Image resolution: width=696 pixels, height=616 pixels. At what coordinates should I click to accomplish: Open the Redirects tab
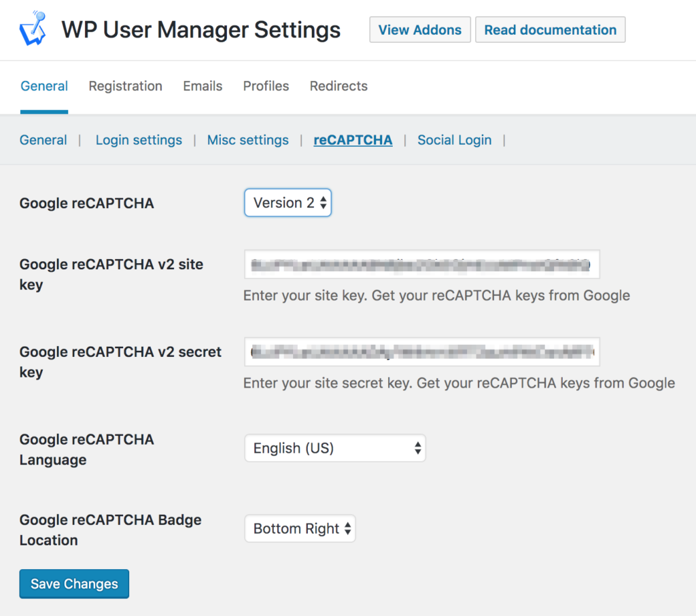[x=338, y=86]
